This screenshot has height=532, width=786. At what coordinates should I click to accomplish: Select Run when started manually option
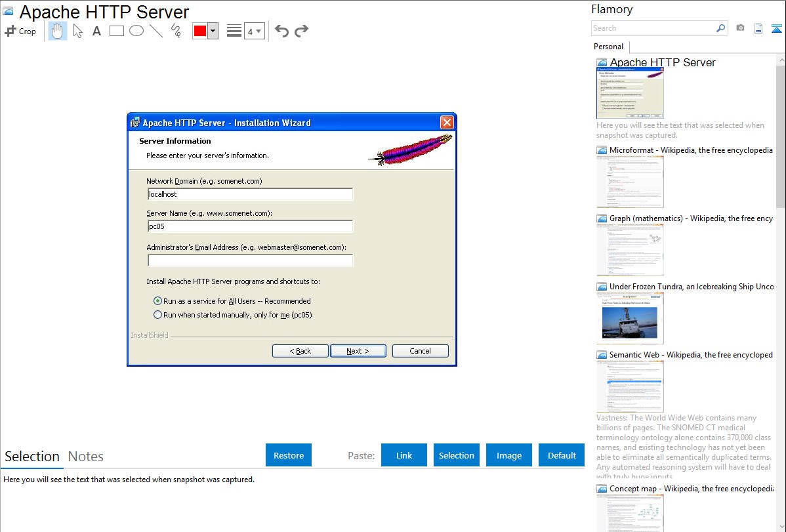(233, 315)
